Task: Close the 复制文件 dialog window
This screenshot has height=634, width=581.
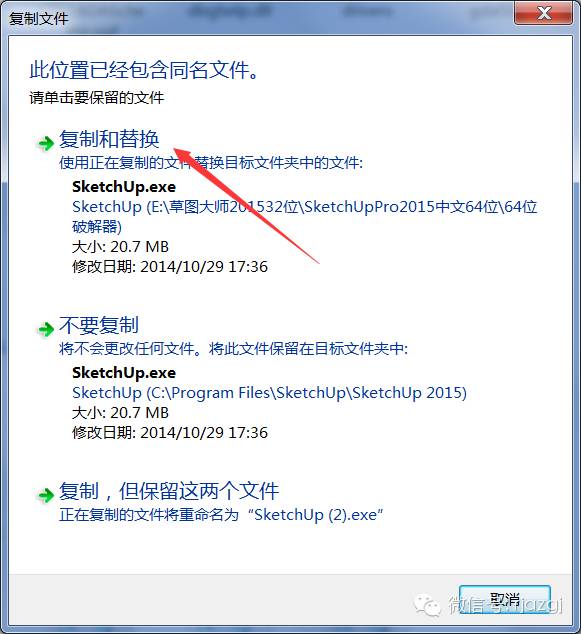Action: tap(543, 14)
